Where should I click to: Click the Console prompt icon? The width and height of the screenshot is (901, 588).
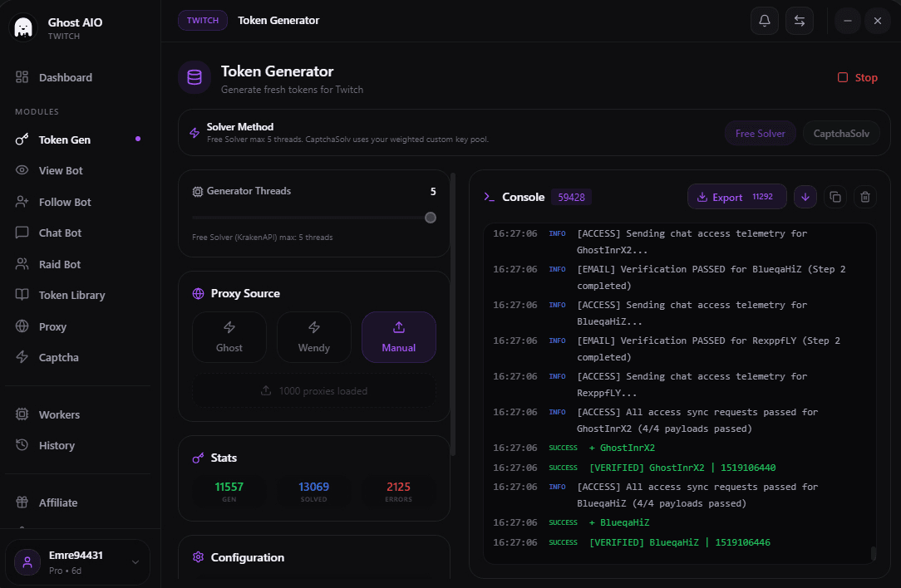click(x=489, y=197)
